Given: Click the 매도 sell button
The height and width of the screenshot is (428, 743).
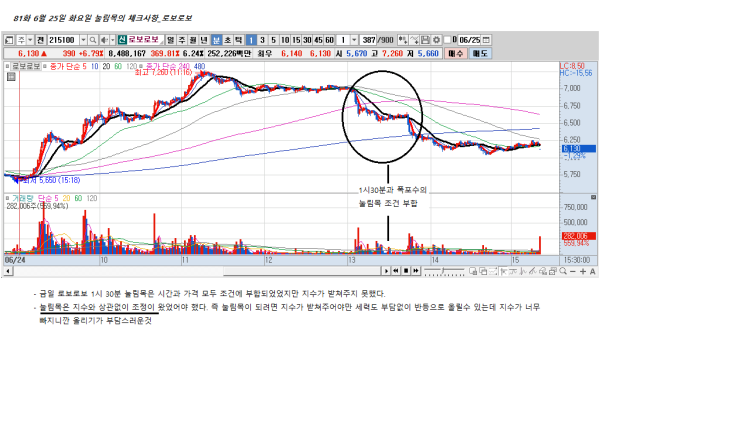Looking at the screenshot, I should pos(480,54).
